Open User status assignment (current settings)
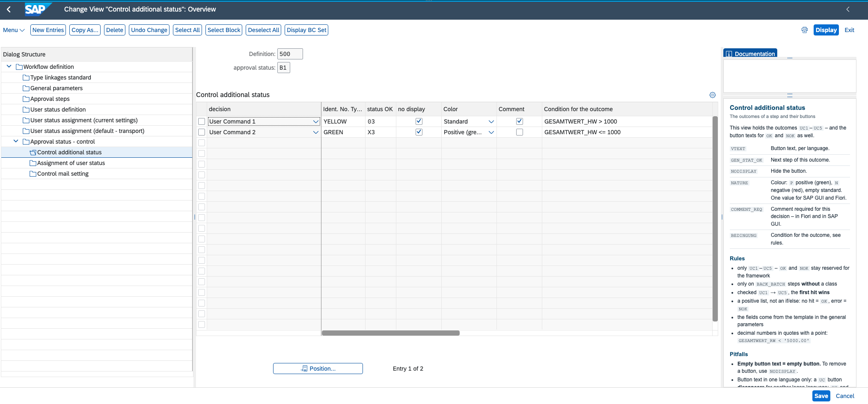 point(84,120)
